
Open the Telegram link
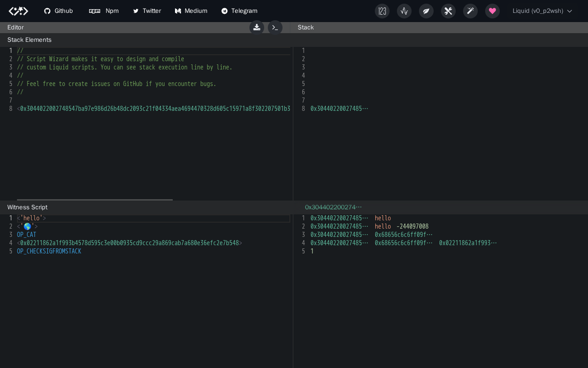point(239,11)
